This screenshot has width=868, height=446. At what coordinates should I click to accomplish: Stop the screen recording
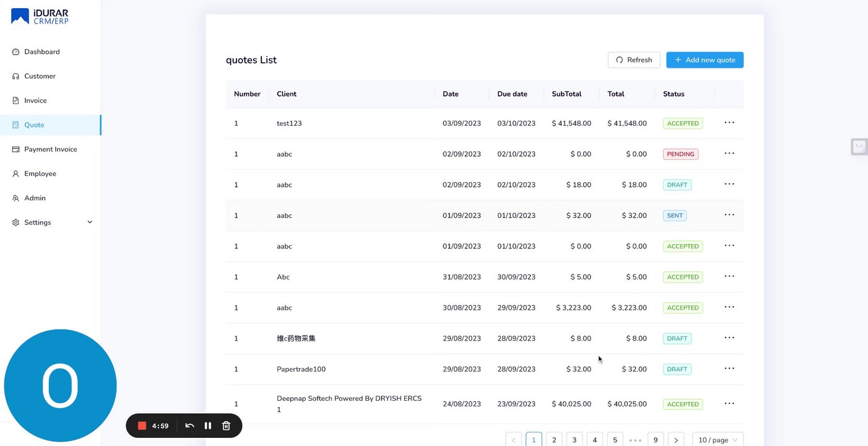pyautogui.click(x=142, y=426)
